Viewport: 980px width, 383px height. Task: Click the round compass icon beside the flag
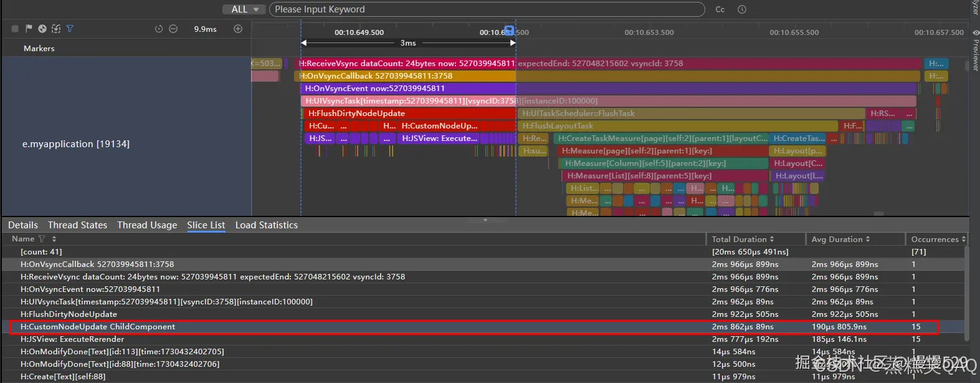click(x=42, y=29)
